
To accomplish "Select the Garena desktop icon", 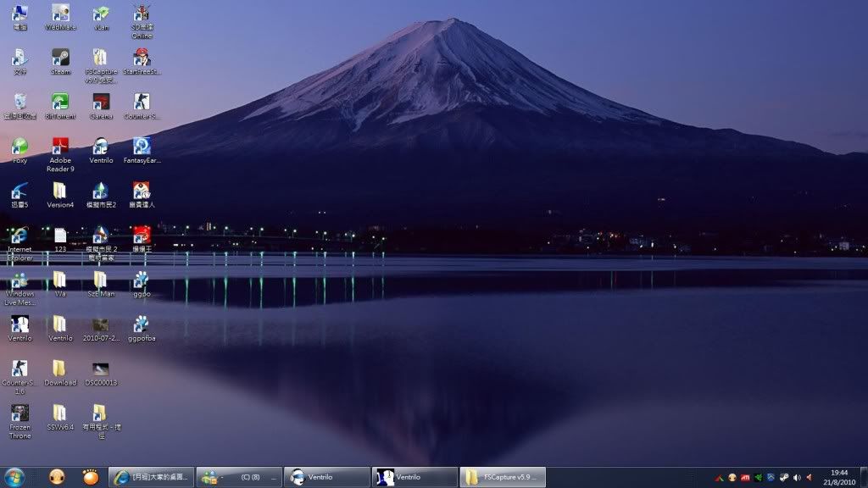I will coord(101,103).
